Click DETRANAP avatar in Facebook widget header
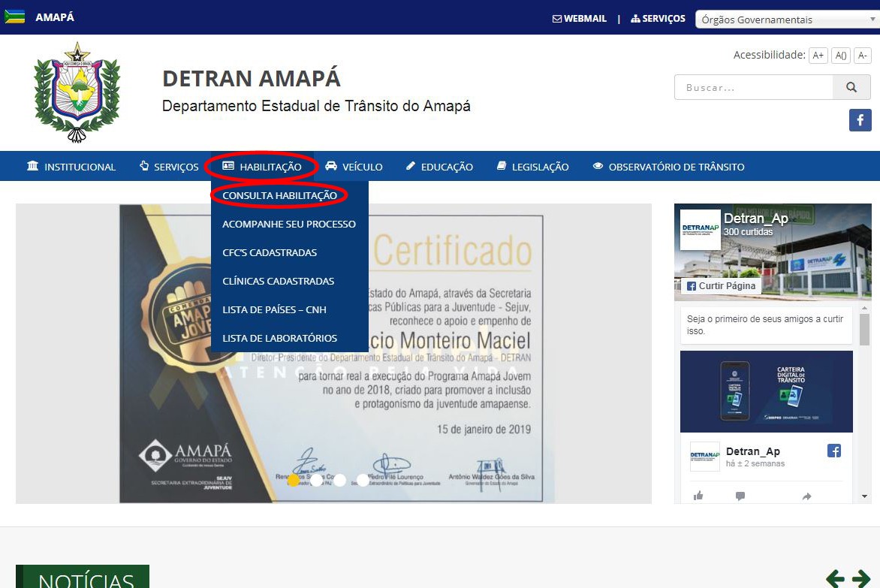Viewport: 880px width, 588px height. [700, 230]
